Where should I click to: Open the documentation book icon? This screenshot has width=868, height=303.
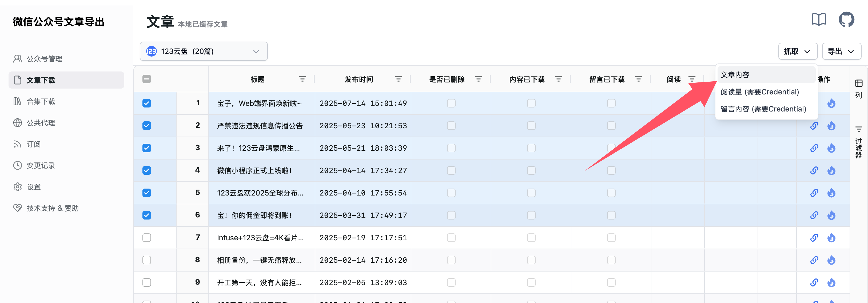[820, 19]
